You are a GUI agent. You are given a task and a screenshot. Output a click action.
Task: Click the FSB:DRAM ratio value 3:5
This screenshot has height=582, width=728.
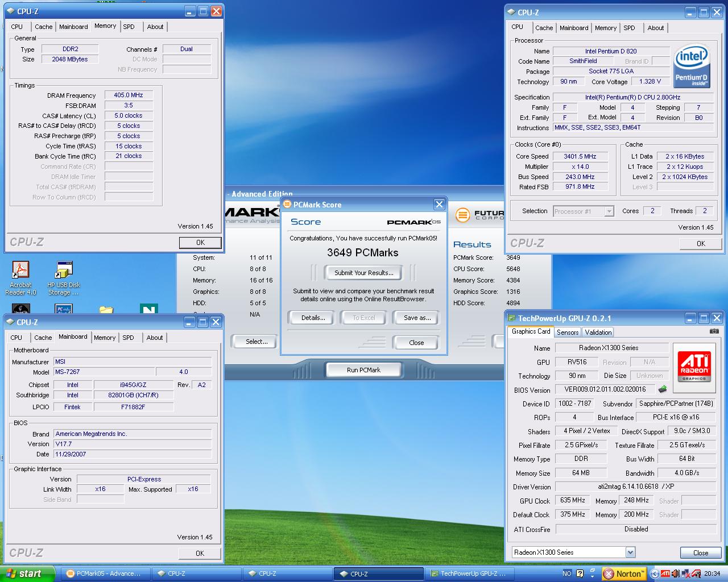coord(129,106)
